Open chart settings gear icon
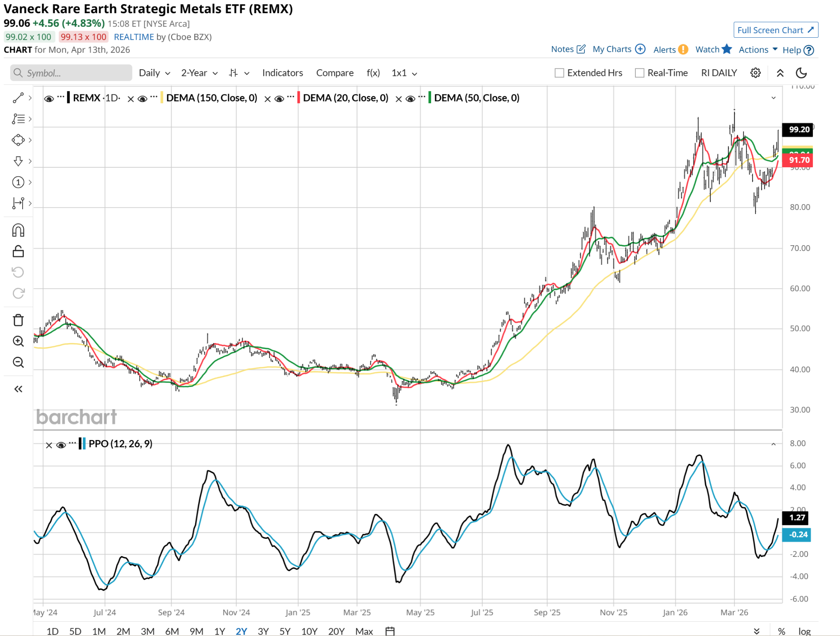The image size is (840, 636). point(755,73)
